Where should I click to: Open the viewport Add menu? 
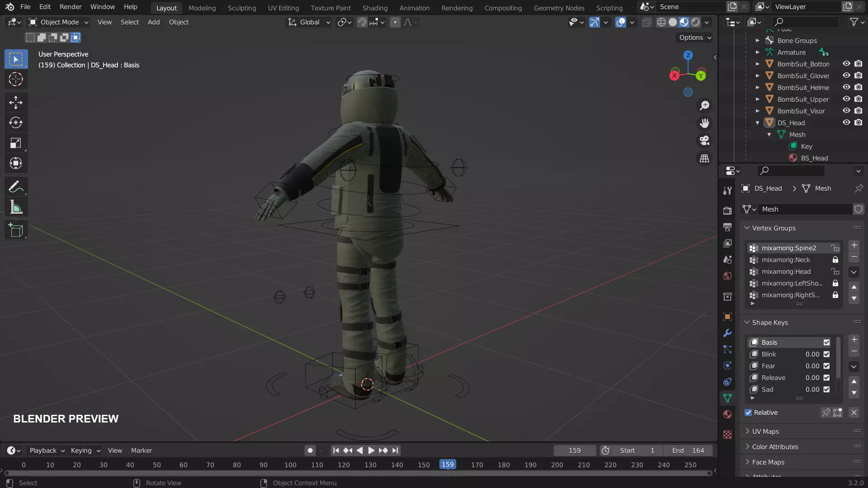click(154, 22)
